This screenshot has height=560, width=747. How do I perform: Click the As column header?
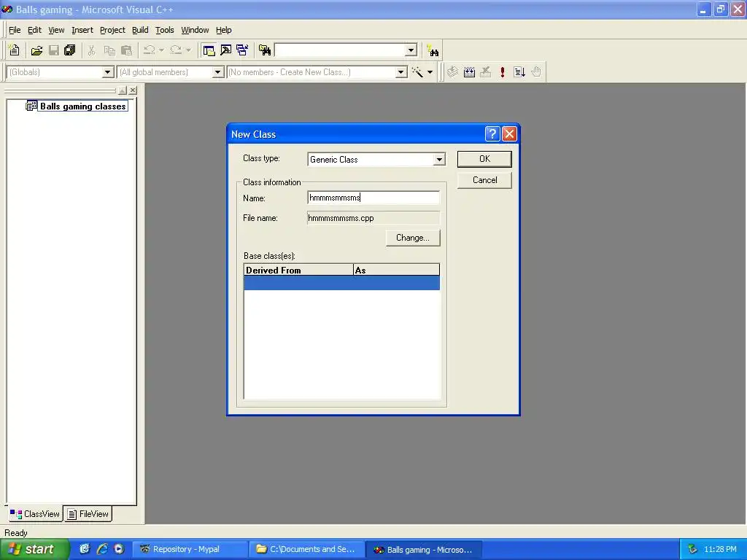coord(396,270)
